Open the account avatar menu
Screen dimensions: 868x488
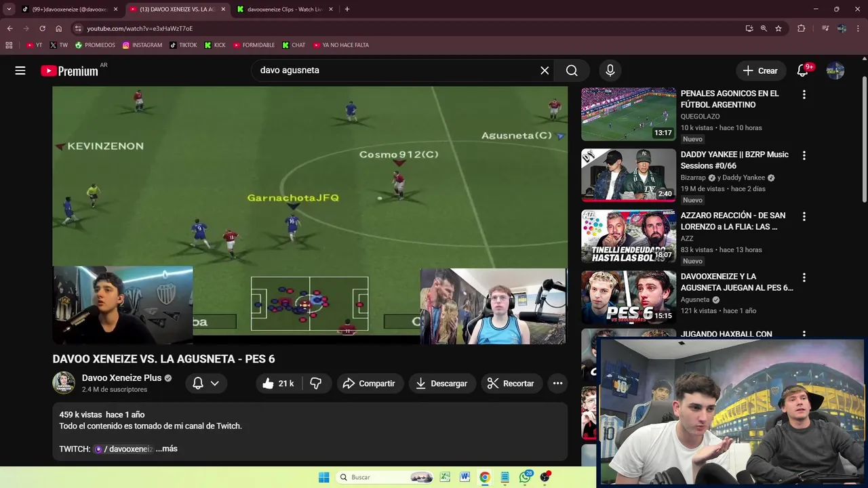coord(835,70)
